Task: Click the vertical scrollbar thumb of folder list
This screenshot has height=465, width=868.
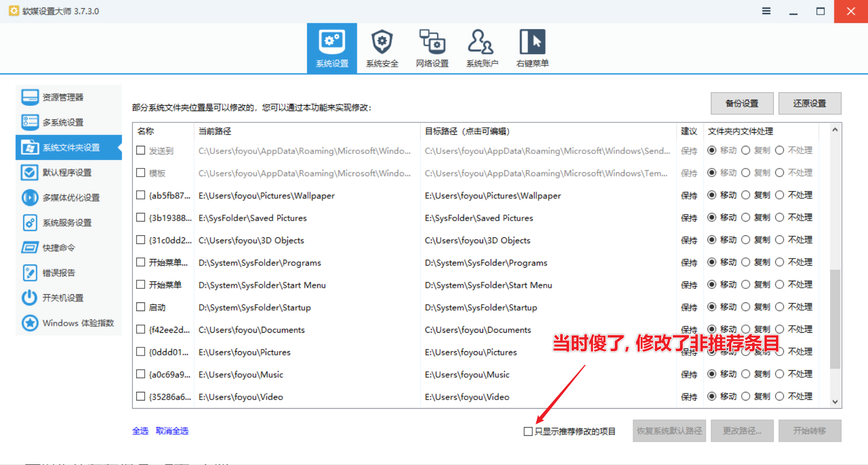Action: pyautogui.click(x=835, y=319)
